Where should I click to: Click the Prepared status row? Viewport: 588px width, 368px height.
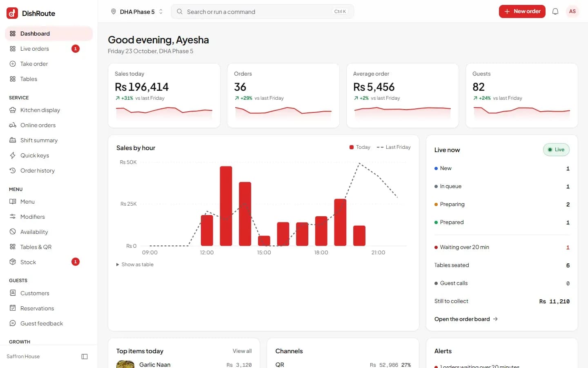pyautogui.click(x=502, y=222)
